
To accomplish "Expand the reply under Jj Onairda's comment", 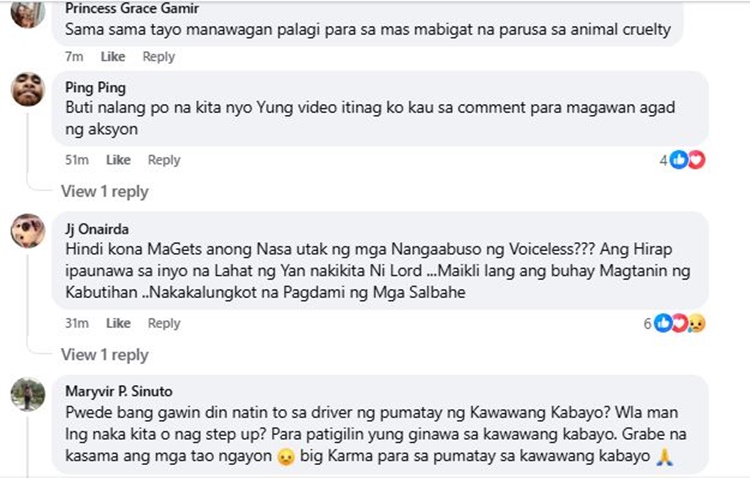I will (x=105, y=355).
